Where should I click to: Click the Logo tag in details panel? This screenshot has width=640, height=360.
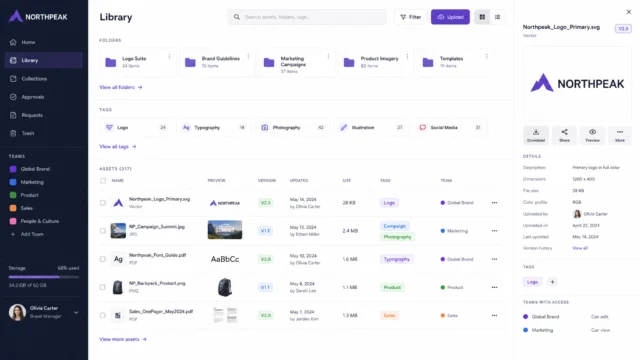(x=532, y=282)
